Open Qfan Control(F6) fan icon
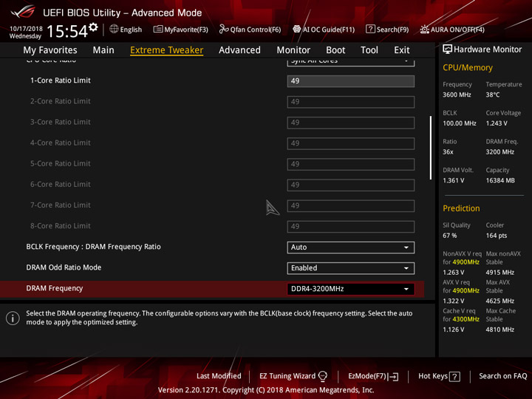 pyautogui.click(x=224, y=29)
